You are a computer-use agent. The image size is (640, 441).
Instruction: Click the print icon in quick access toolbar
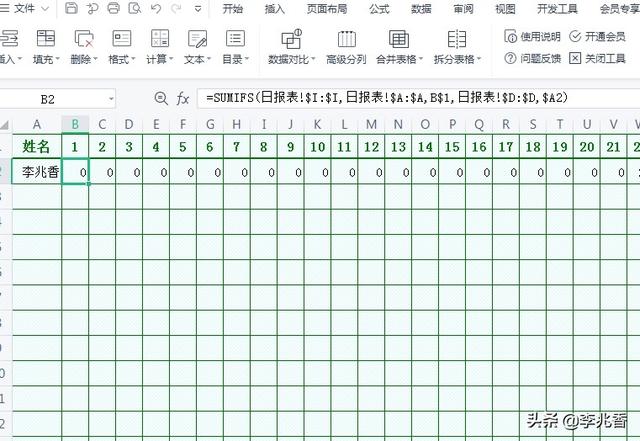[113, 8]
